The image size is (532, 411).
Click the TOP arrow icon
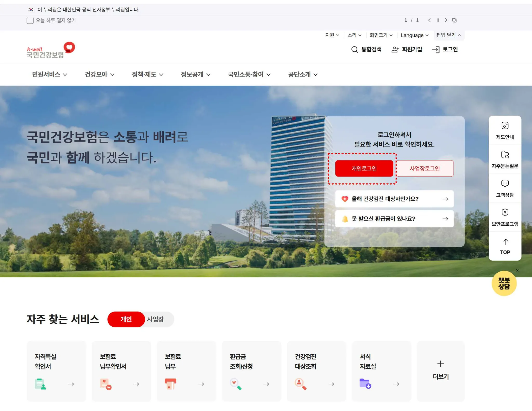pos(505,242)
